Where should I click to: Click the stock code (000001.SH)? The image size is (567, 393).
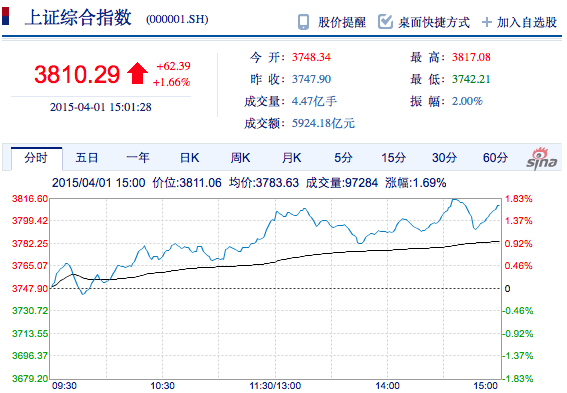click(x=177, y=19)
